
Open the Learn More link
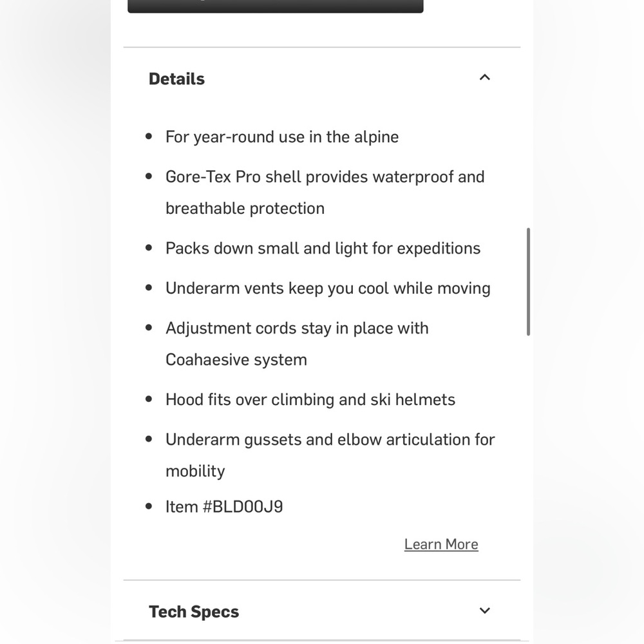pos(441,544)
